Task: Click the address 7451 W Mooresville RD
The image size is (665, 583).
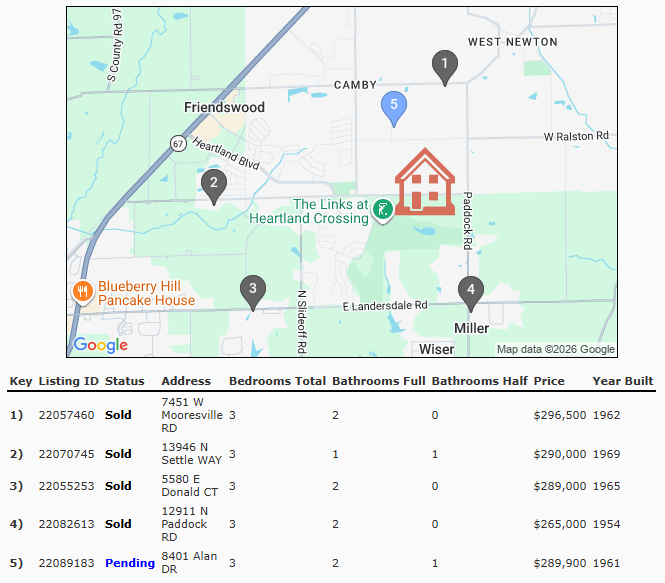Action: pyautogui.click(x=192, y=415)
